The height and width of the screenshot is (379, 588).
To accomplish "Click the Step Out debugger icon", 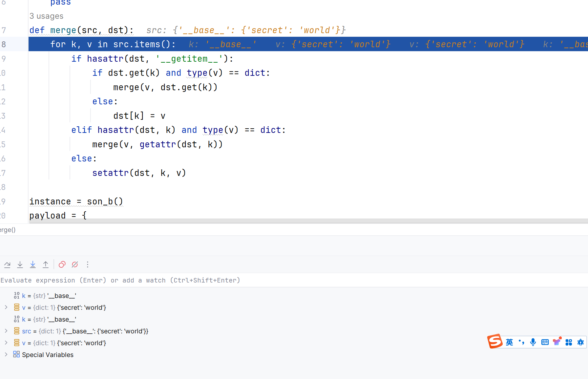I will 46,264.
